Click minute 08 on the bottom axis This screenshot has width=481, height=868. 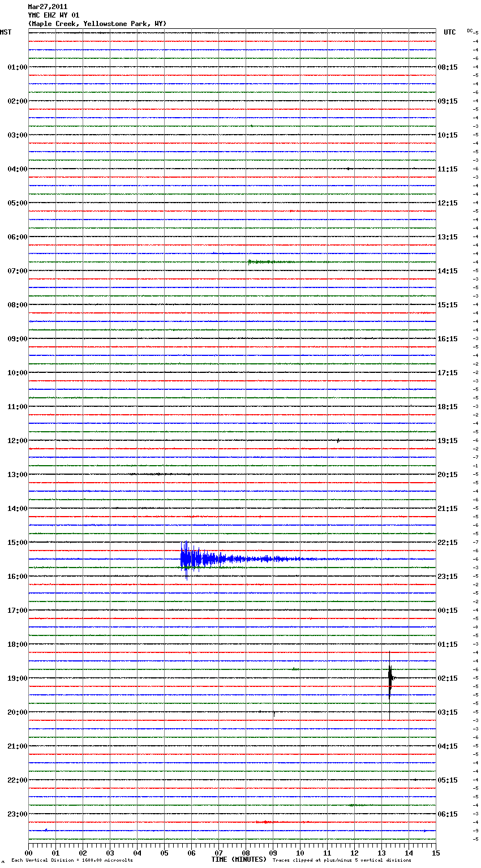pos(246,853)
